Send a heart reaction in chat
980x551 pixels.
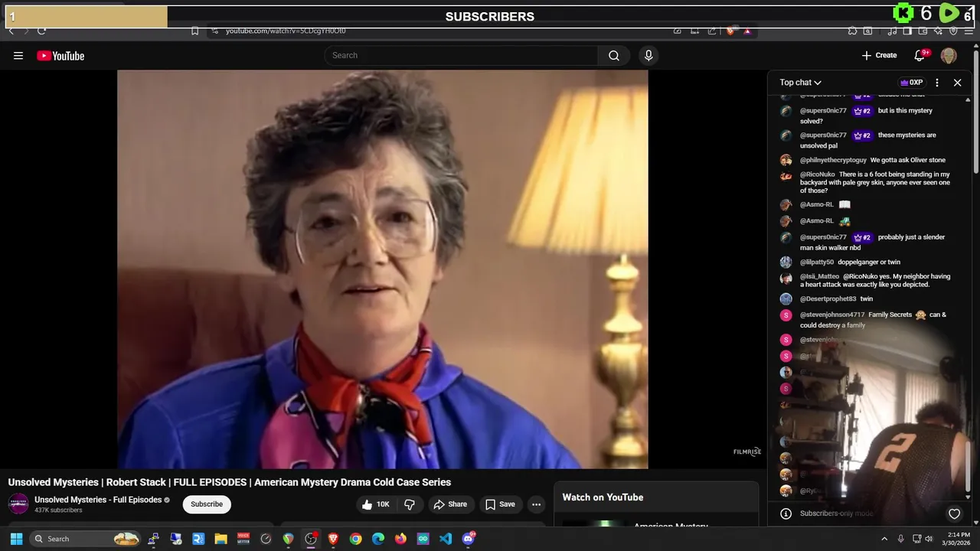[954, 514]
